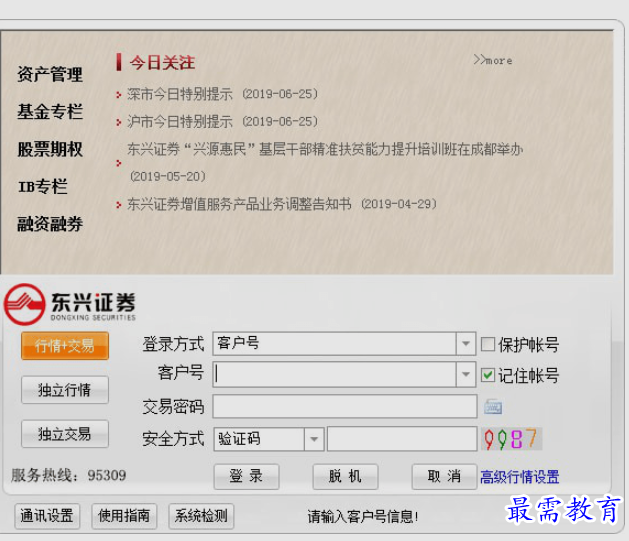Screen dimensions: 629x541
Task: Click the >>more link
Action: pyautogui.click(x=493, y=60)
